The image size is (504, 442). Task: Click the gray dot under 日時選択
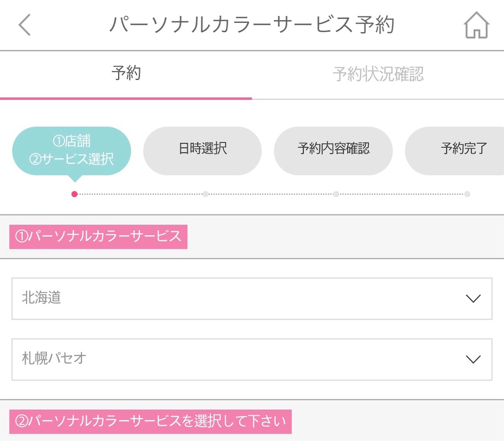205,194
